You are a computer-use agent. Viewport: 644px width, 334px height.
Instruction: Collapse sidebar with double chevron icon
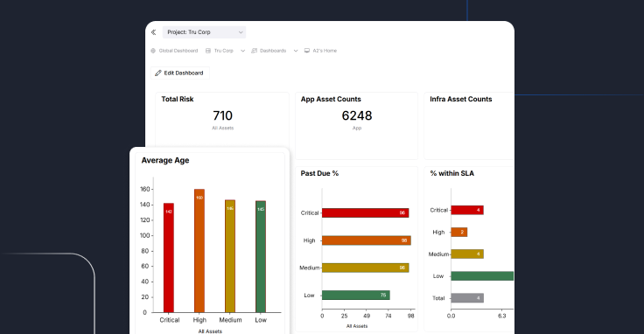coord(154,32)
